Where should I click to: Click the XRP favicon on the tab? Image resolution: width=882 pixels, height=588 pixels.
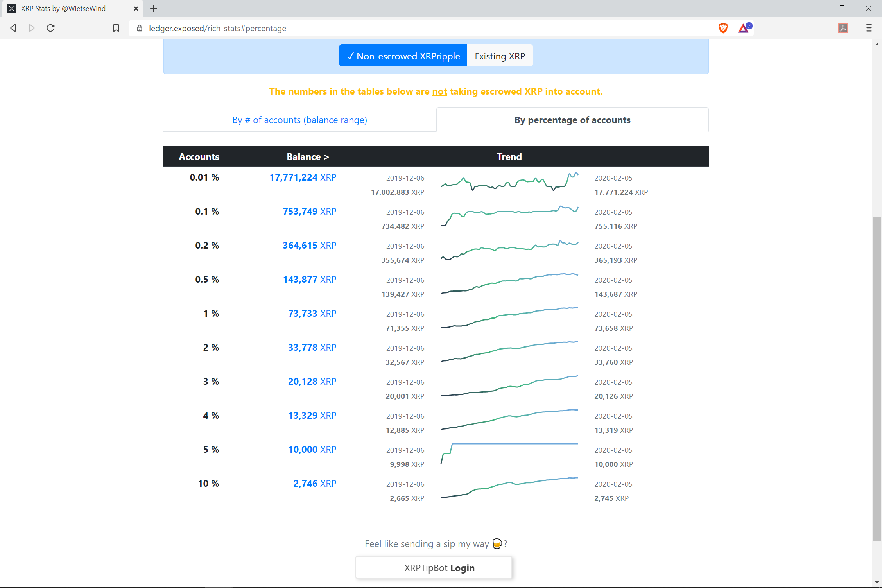(x=12, y=8)
